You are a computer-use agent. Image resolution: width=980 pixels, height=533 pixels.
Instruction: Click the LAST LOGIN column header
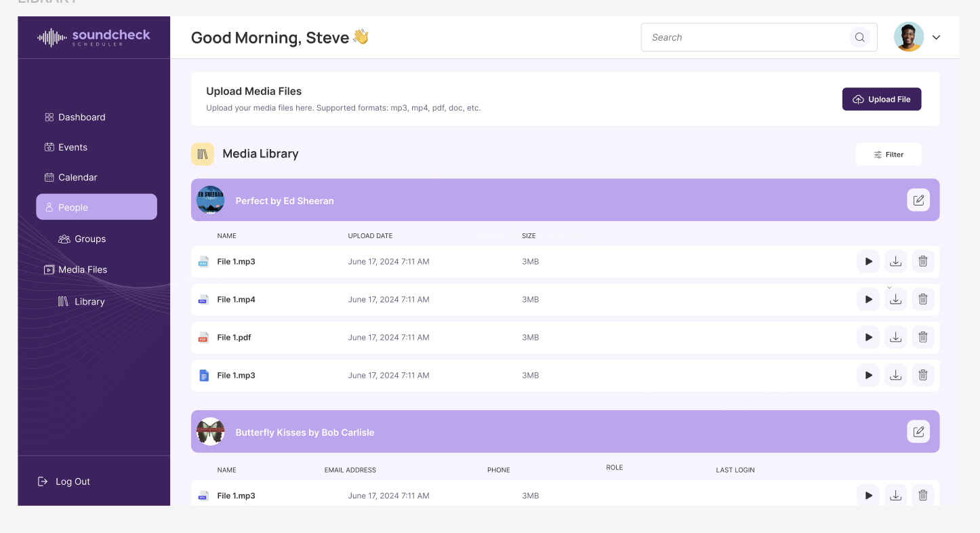tap(735, 470)
